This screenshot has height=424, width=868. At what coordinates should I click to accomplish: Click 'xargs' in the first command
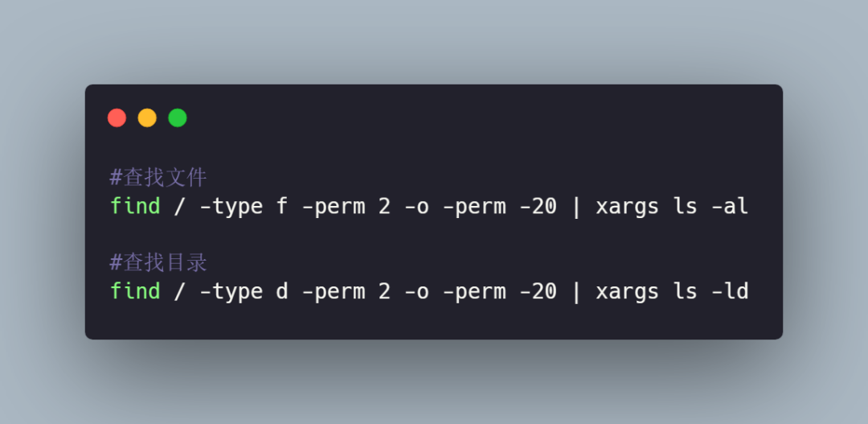pyautogui.click(x=627, y=208)
